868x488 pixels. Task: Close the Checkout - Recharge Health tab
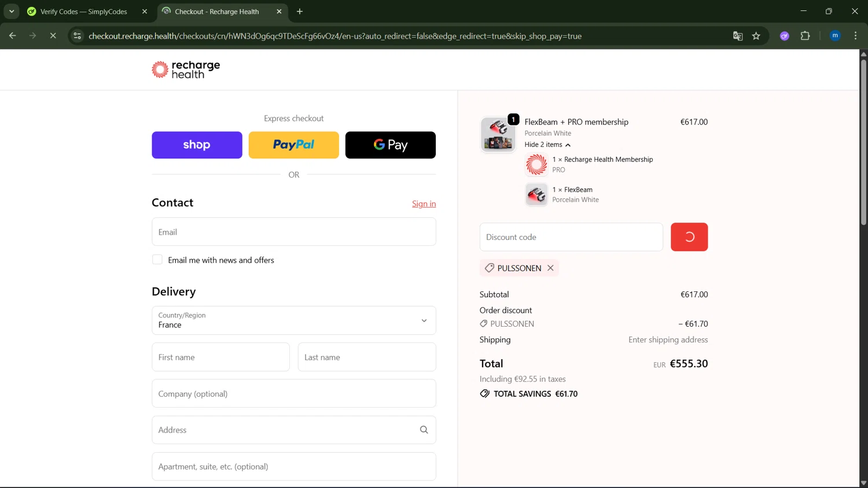click(x=279, y=12)
